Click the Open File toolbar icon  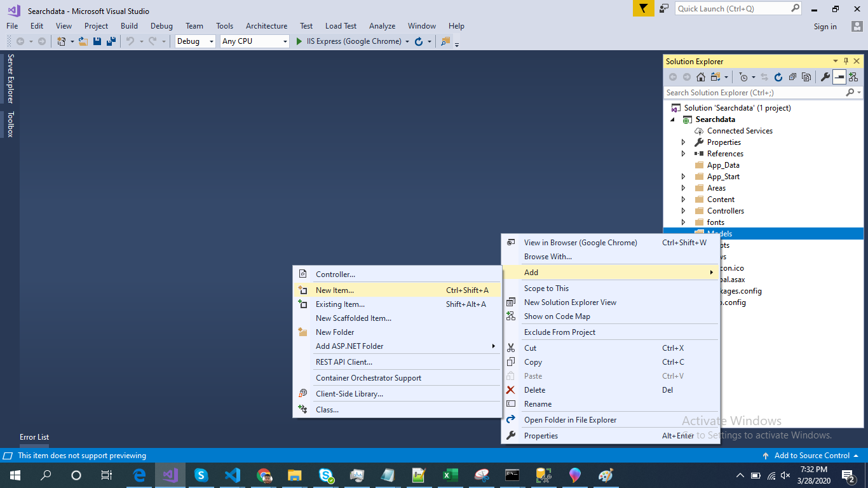point(83,41)
